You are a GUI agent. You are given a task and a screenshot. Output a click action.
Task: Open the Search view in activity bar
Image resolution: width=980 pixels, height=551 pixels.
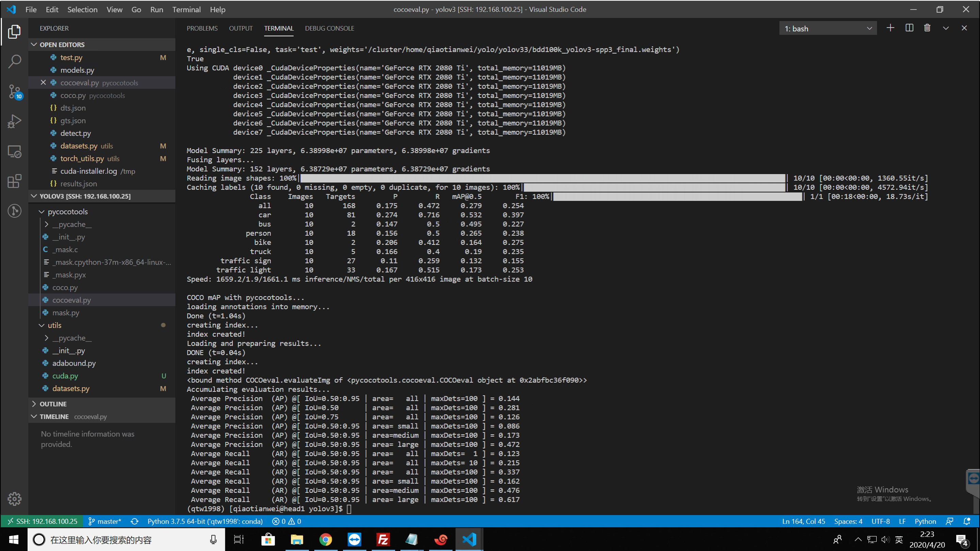(14, 61)
